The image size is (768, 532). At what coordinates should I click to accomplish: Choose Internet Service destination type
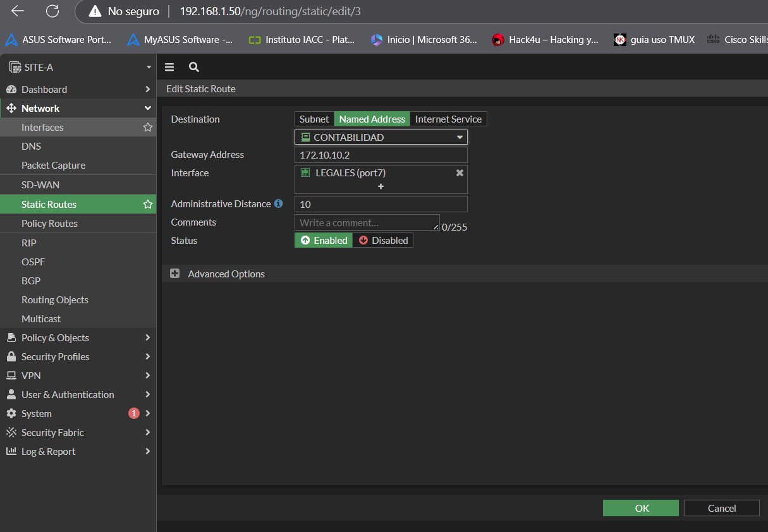pyautogui.click(x=448, y=119)
